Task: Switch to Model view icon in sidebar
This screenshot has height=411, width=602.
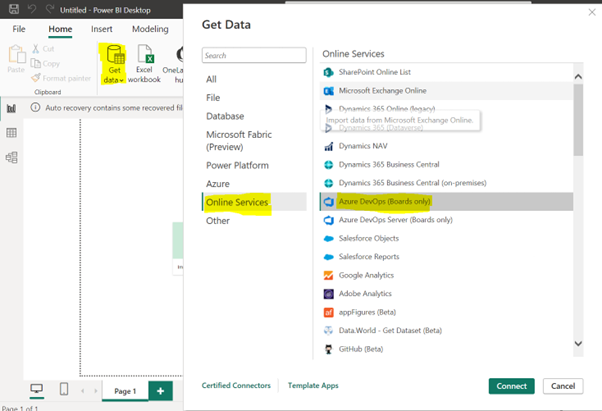Action: click(12, 157)
